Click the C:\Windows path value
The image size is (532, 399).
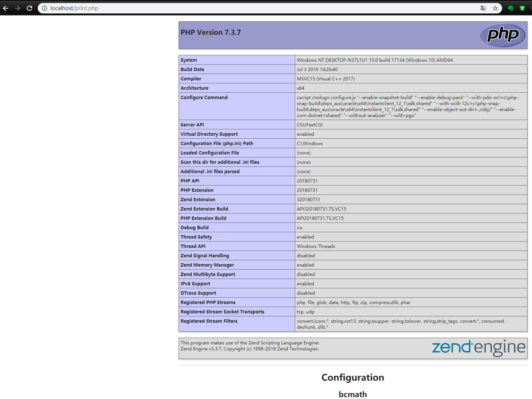click(309, 143)
